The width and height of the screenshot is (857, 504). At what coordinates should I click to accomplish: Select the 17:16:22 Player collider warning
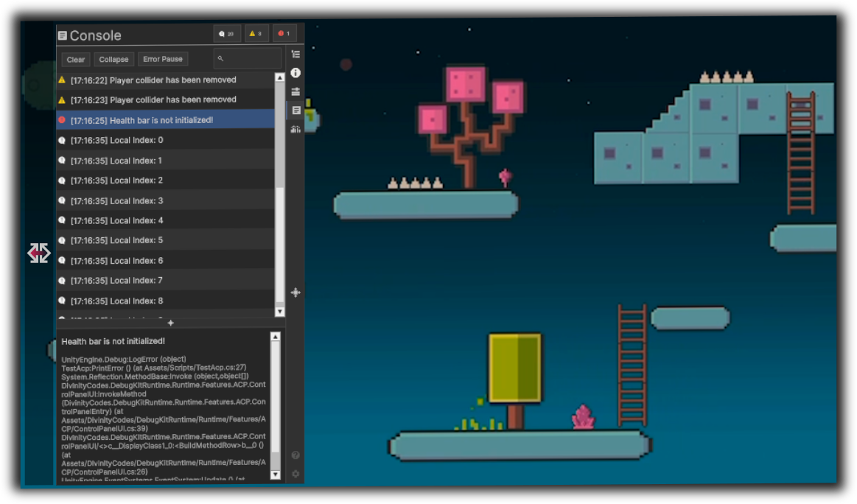click(x=166, y=80)
